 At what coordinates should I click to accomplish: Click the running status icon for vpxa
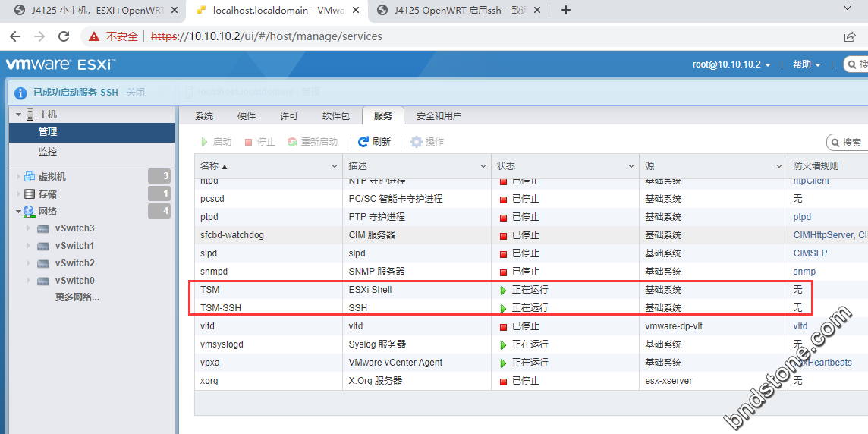point(503,363)
